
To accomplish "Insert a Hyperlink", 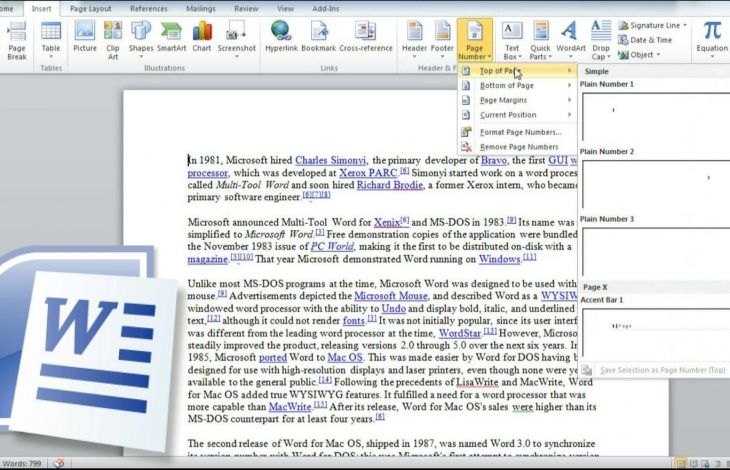I will (x=281, y=37).
